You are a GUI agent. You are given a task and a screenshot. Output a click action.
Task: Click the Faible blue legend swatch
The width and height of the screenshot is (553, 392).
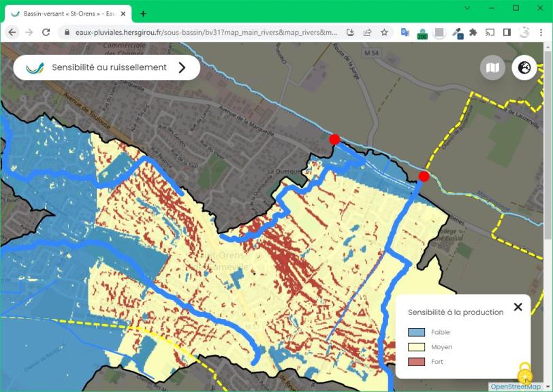point(416,332)
